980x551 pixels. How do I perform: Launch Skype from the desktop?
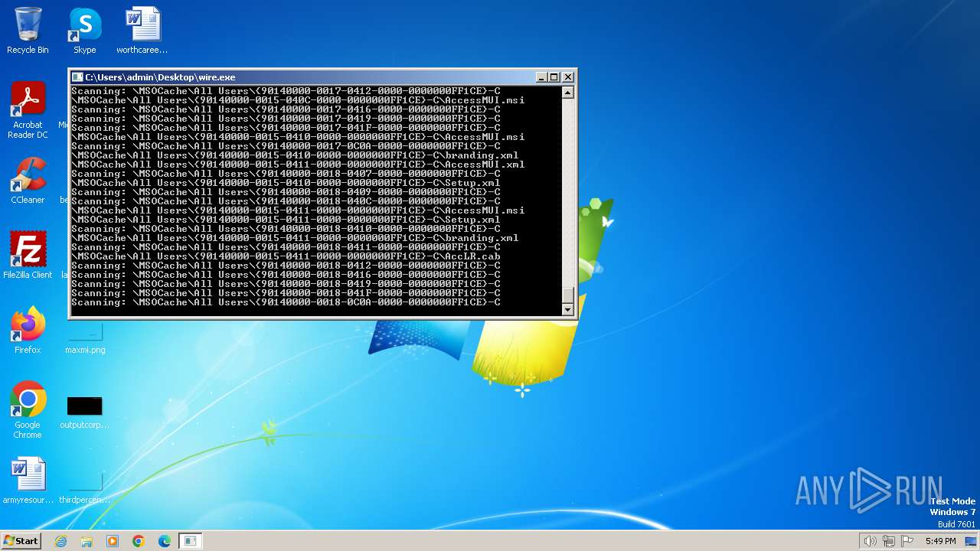pyautogui.click(x=85, y=31)
